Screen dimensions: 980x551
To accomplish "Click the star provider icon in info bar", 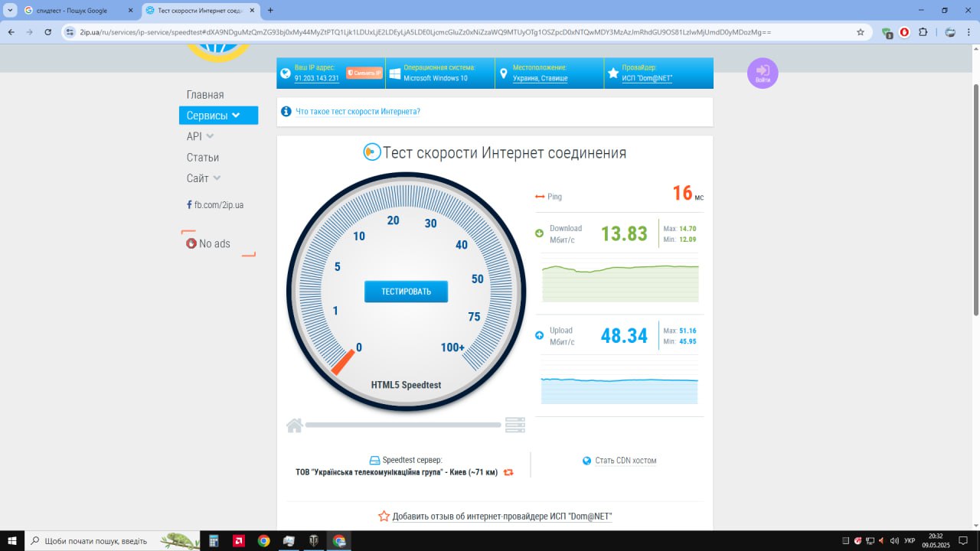I will pyautogui.click(x=612, y=73).
